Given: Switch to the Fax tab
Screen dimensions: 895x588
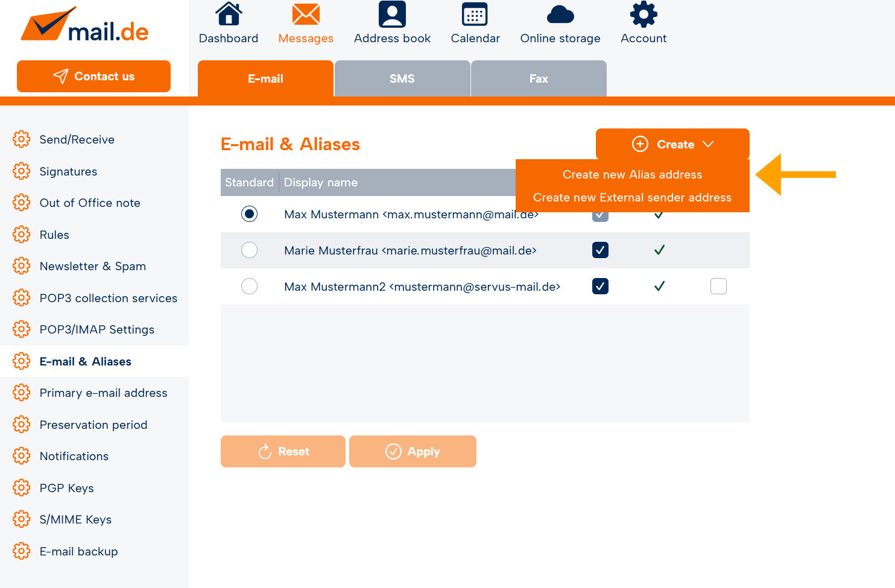Looking at the screenshot, I should point(539,79).
